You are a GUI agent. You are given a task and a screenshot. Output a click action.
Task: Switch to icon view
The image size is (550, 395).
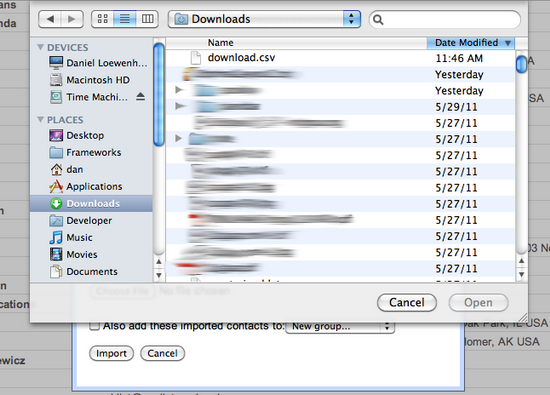pyautogui.click(x=102, y=19)
